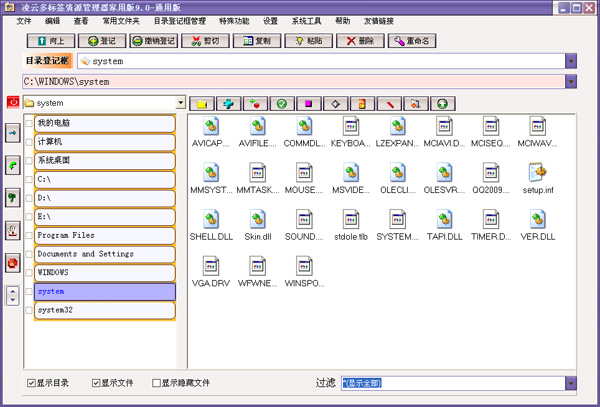Image resolution: width=600 pixels, height=407 pixels.
Task: Toggle the 显示目录 checkbox
Action: [31, 383]
